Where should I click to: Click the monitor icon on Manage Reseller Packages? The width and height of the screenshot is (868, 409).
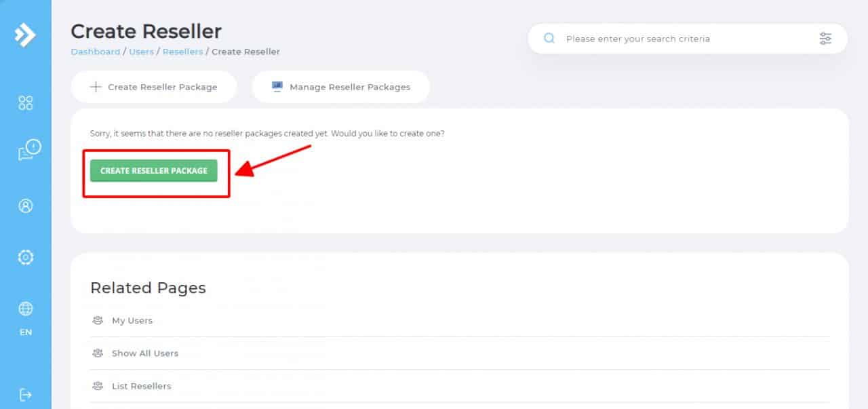277,87
